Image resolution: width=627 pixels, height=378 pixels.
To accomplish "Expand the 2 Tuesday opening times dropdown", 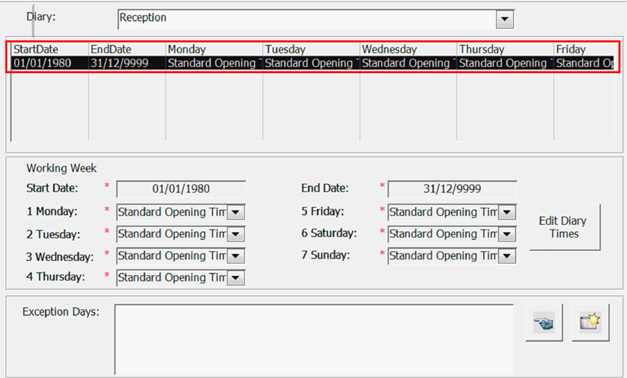I will coord(236,234).
